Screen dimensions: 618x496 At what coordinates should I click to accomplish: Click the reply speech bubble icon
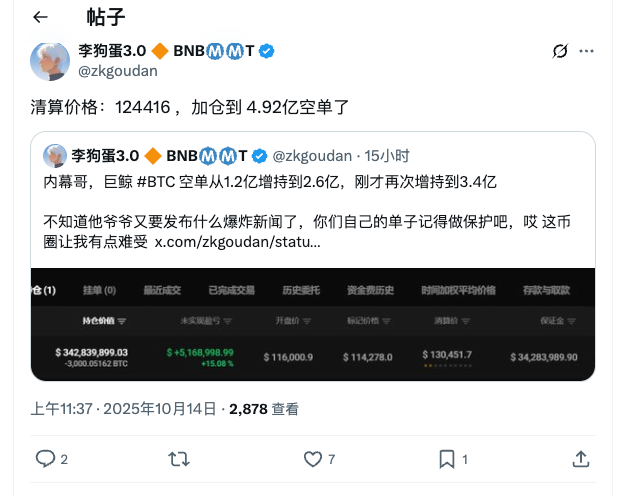(x=45, y=459)
